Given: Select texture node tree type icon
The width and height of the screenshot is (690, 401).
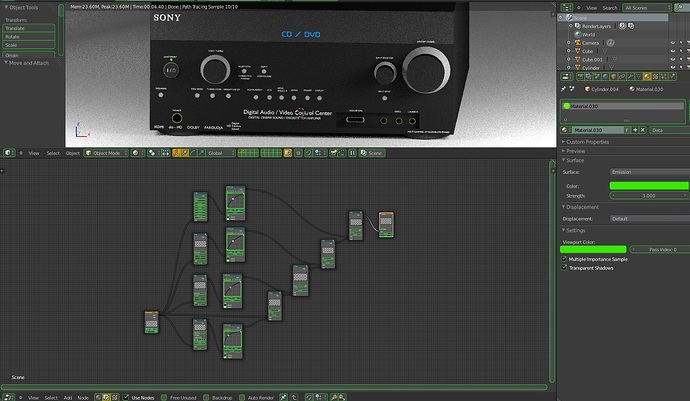Looking at the screenshot, I should tap(115, 397).
